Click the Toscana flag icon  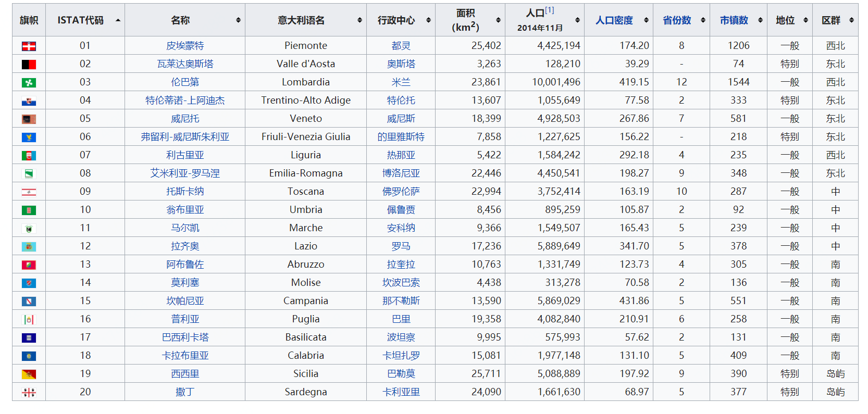(29, 192)
